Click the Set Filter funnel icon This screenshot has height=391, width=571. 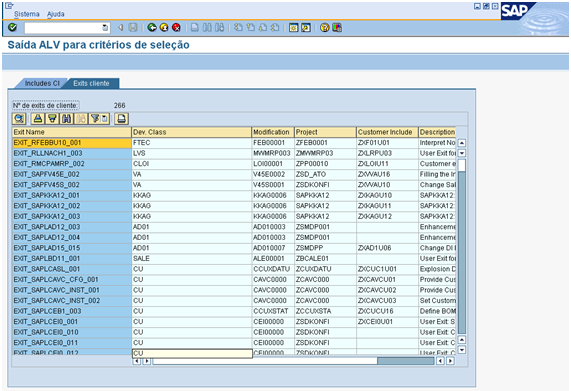(x=95, y=119)
